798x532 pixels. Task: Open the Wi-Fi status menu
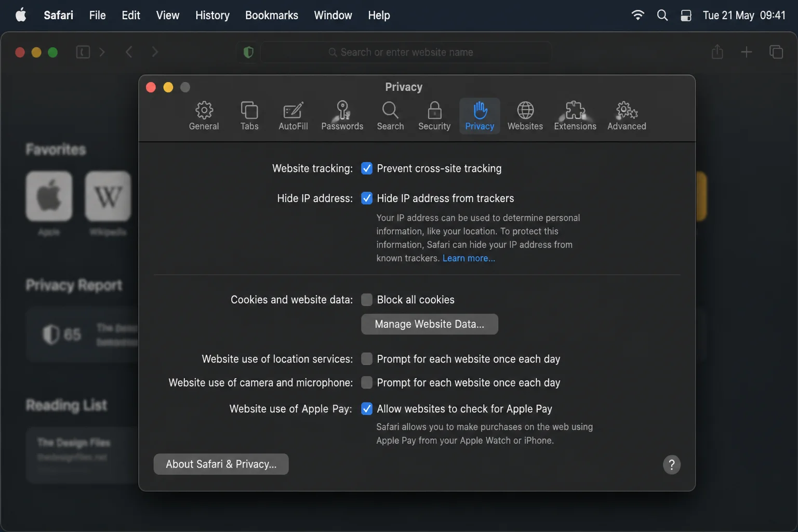coord(638,15)
